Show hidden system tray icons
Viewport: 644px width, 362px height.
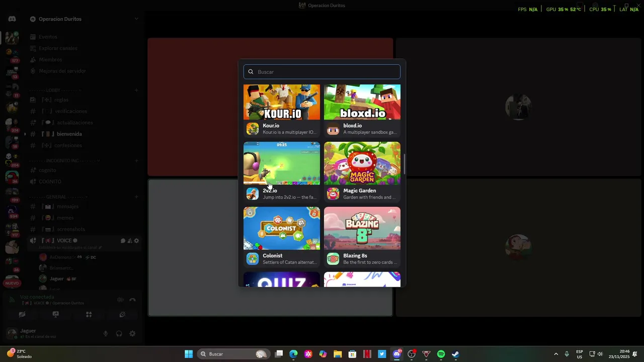tap(555, 354)
